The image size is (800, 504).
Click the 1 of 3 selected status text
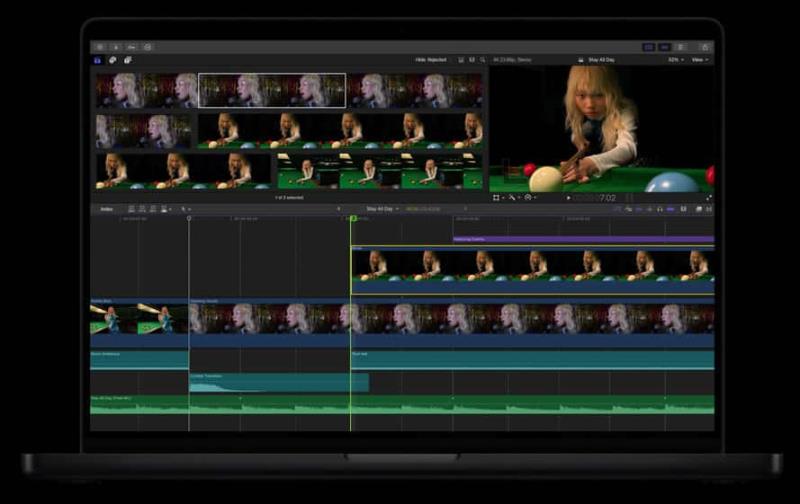click(289, 197)
